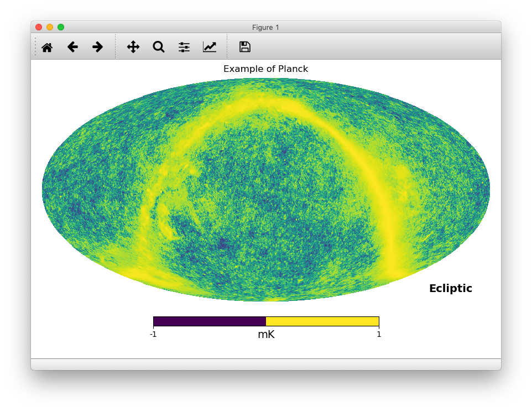This screenshot has width=532, height=411.
Task: Click the Forward arrow navigation icon
Action: [97, 47]
